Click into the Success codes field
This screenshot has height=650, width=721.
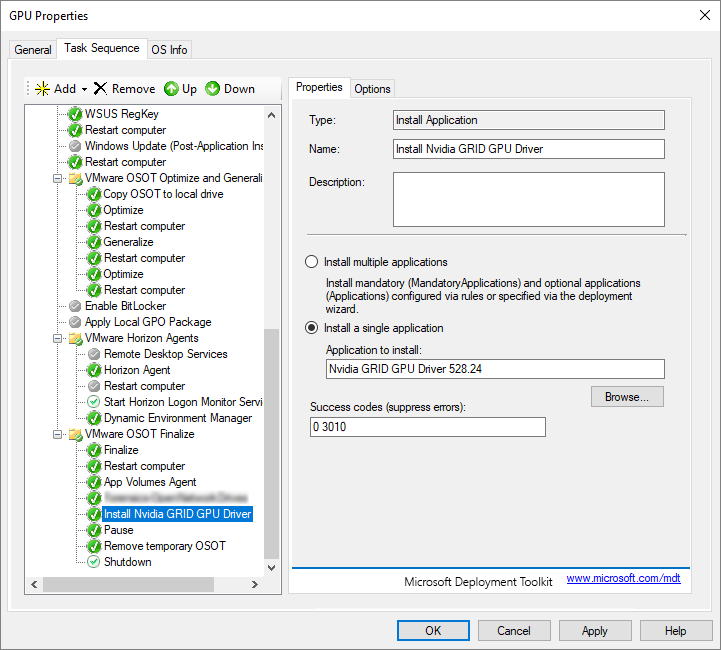click(428, 427)
